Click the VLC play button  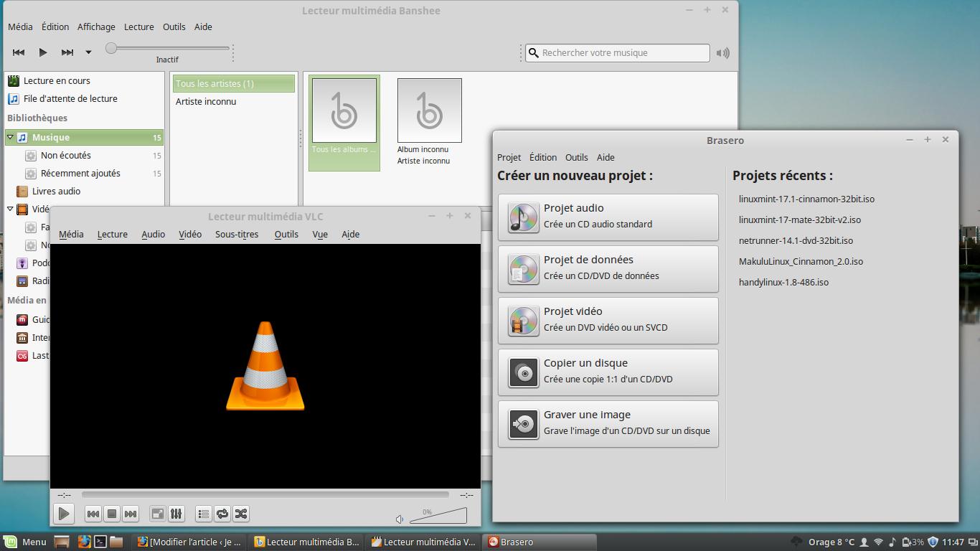click(x=64, y=514)
